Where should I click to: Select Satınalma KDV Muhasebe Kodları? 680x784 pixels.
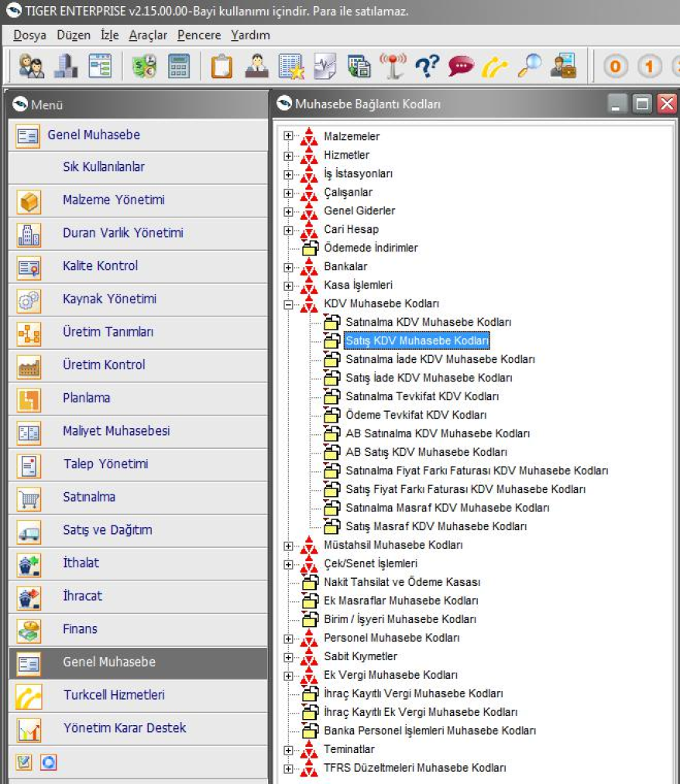(428, 322)
